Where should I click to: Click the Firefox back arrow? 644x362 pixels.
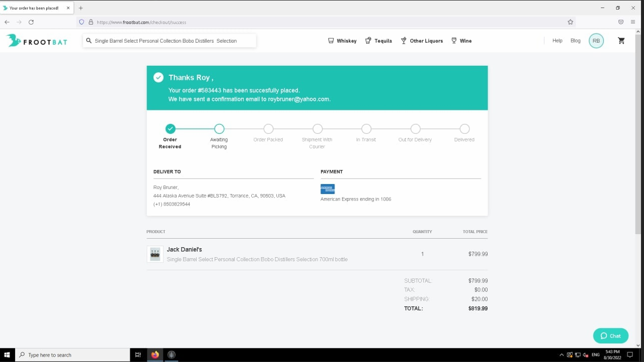(7, 22)
